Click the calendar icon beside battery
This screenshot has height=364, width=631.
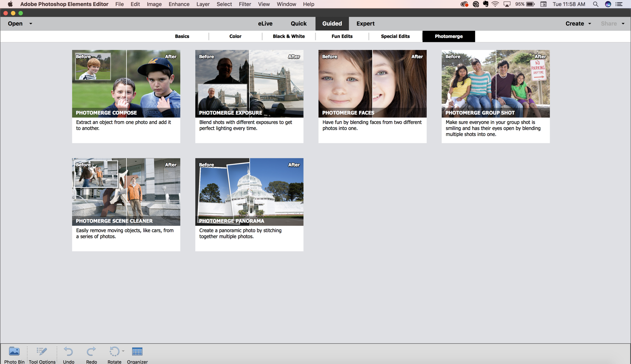pyautogui.click(x=543, y=4)
